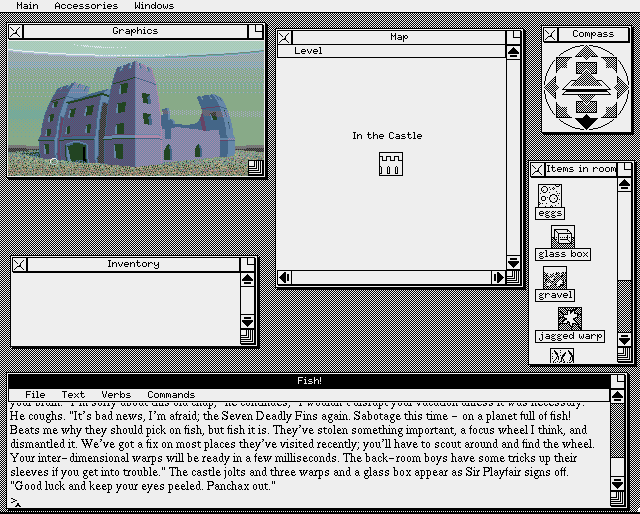Open the Level menu in Map window
This screenshot has height=514, width=640.
[x=307, y=51]
